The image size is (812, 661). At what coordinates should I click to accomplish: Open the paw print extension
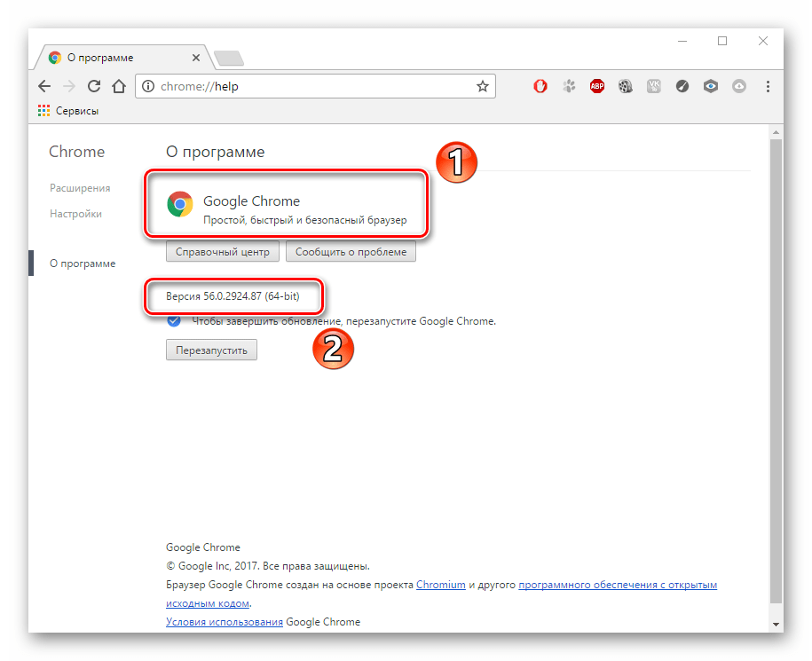pyautogui.click(x=569, y=86)
